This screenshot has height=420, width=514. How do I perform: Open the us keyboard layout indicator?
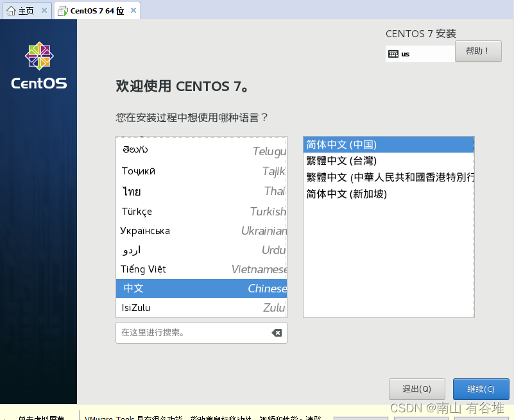[420, 54]
